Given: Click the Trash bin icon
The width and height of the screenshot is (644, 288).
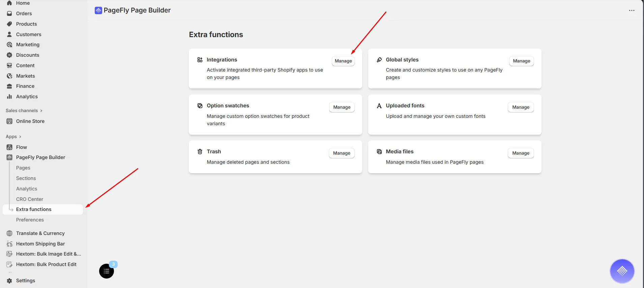Looking at the screenshot, I should (200, 152).
